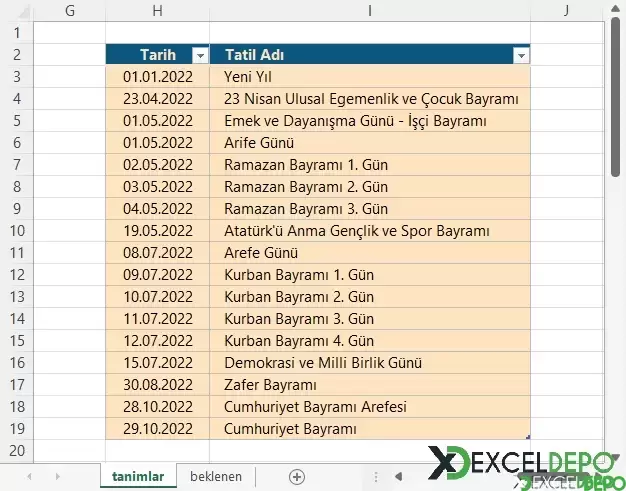The image size is (626, 491).
Task: Select cell with date 29.10.2022
Action: (158, 428)
